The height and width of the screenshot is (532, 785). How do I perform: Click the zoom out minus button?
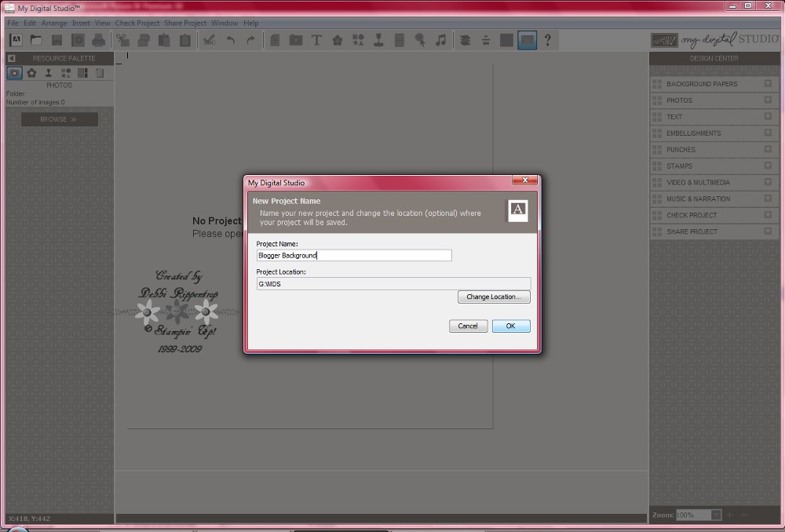(744, 515)
